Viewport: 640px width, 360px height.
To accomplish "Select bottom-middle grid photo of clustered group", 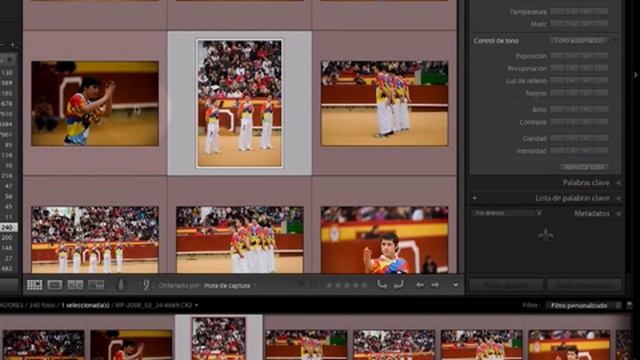I will pos(240,240).
